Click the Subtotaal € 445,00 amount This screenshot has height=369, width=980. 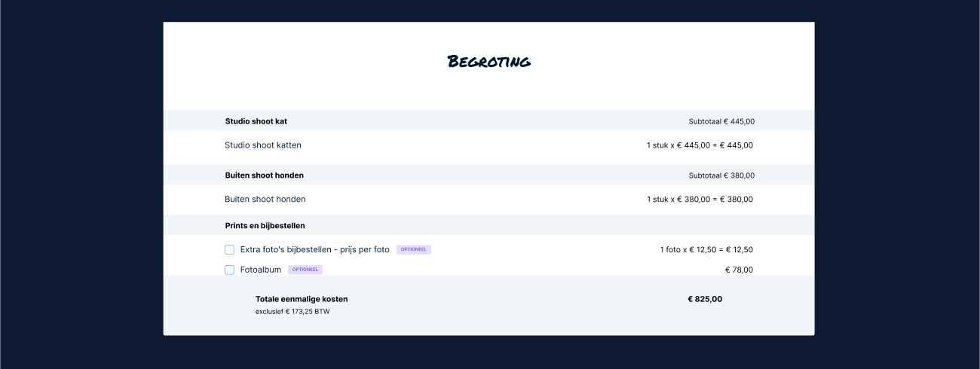coord(721,121)
